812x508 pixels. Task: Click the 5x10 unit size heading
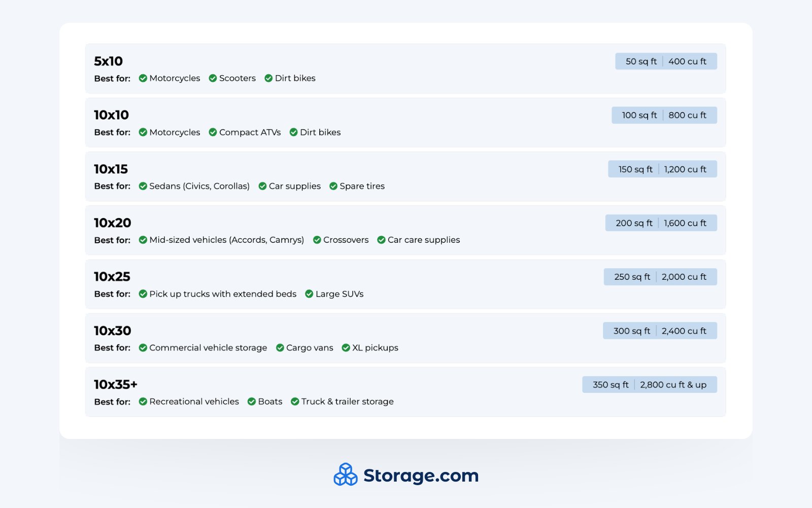[x=108, y=61]
